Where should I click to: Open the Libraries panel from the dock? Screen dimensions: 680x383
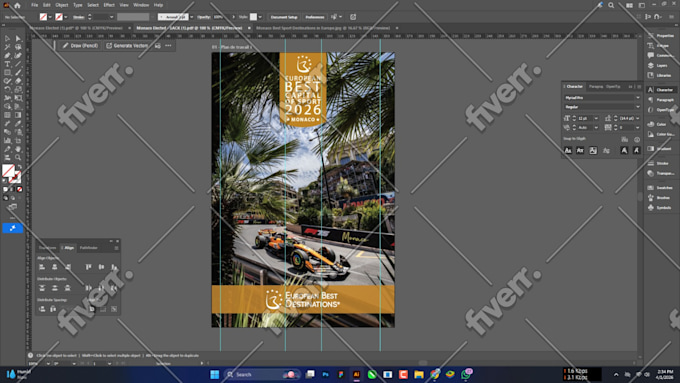point(659,75)
